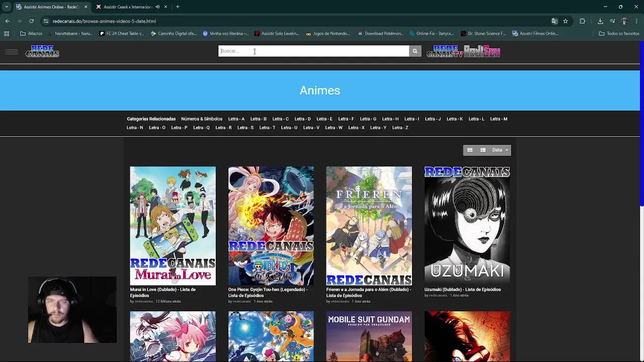
Task: Open One Piece Gyojin Tou-hen poster
Action: click(x=271, y=226)
